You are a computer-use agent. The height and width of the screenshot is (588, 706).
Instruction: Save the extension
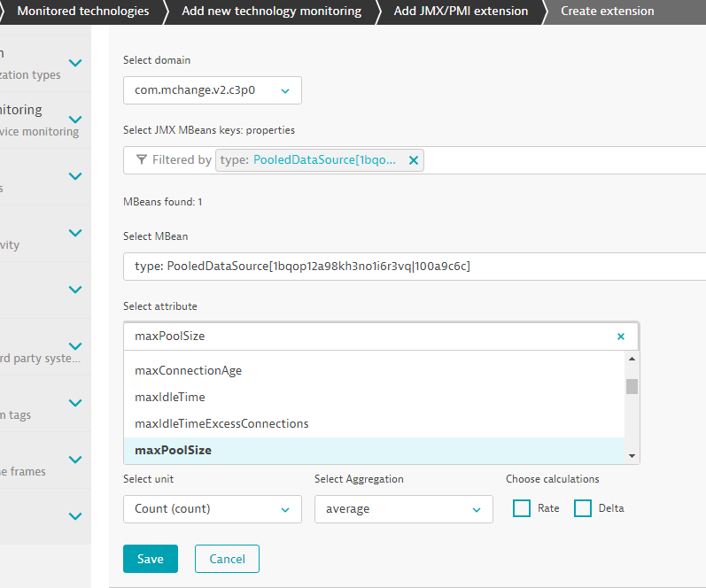pyautogui.click(x=150, y=559)
